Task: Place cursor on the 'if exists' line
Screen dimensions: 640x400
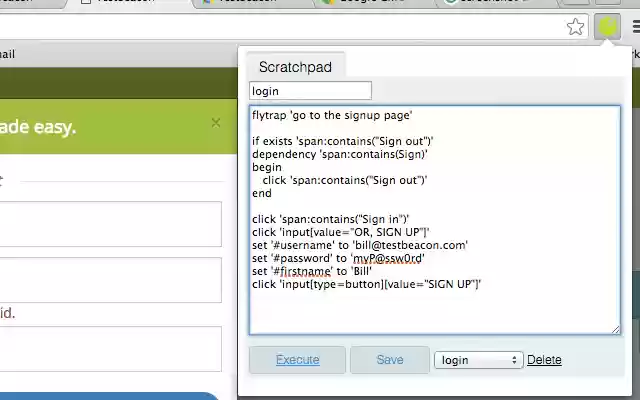Action: pos(342,141)
